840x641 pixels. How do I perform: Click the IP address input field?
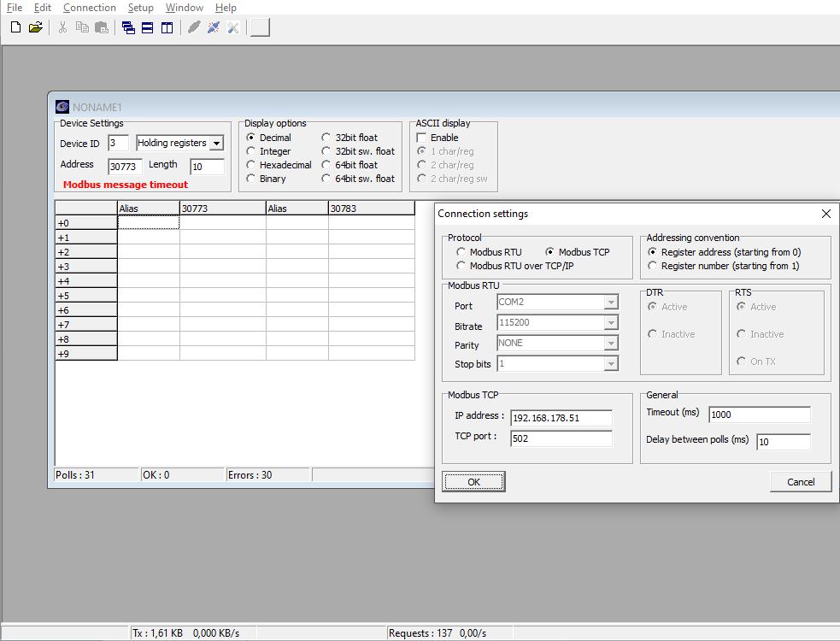[x=561, y=418]
